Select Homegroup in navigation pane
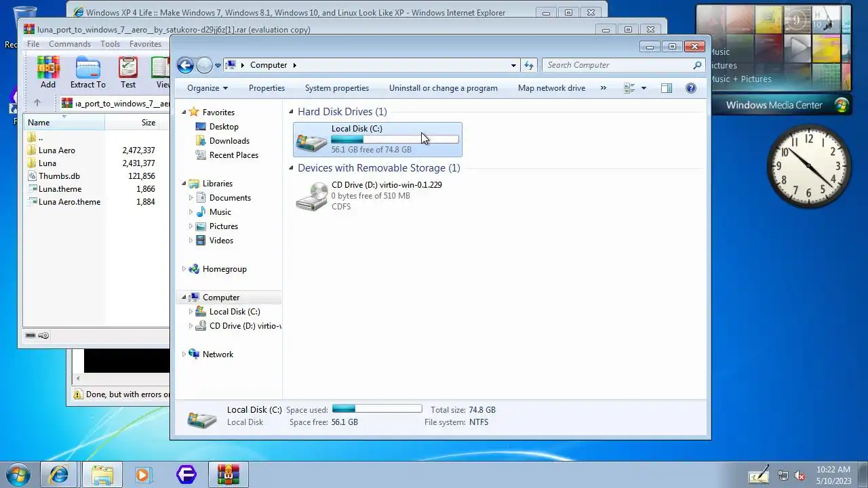The width and height of the screenshot is (868, 488). tap(224, 269)
